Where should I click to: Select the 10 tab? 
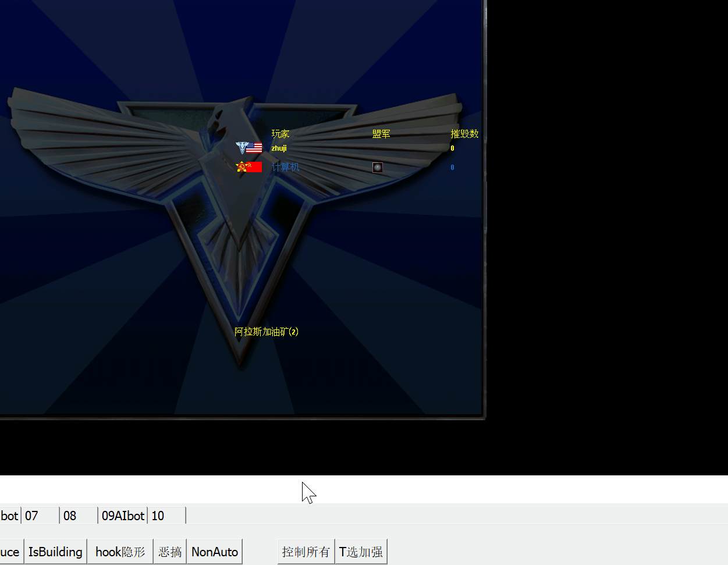(167, 516)
